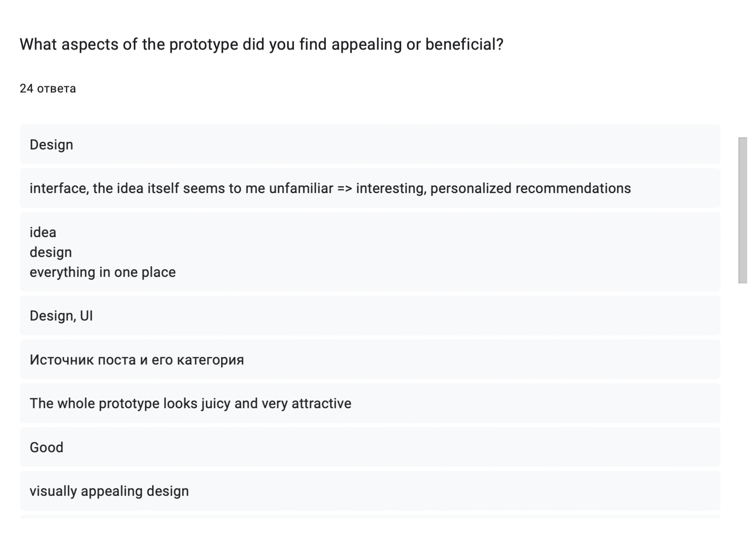Select the "visually appealing design" response

tap(109, 491)
